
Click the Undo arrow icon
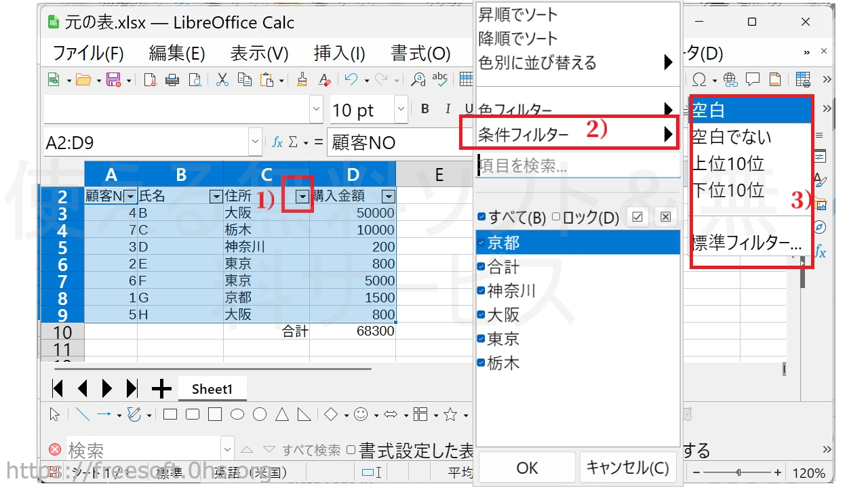coord(351,80)
